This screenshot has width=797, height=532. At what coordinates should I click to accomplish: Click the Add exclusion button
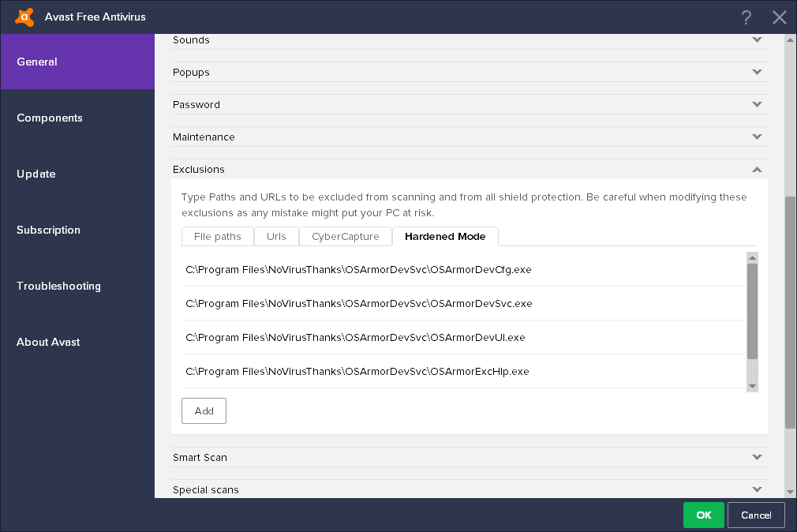(204, 410)
